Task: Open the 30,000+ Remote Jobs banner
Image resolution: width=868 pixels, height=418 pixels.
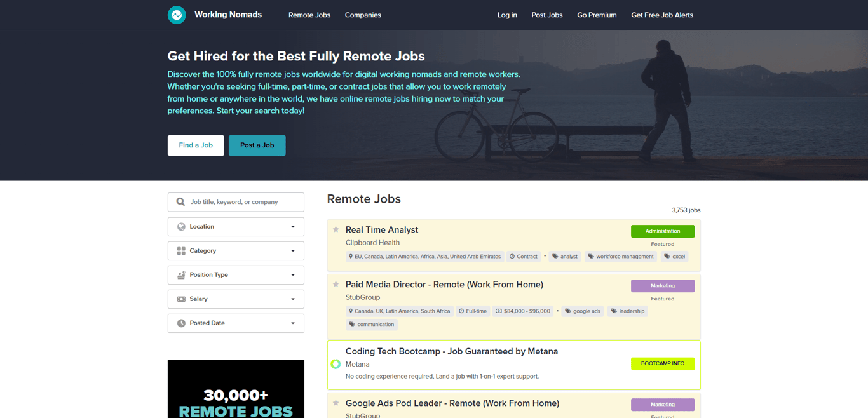Action: tap(236, 389)
